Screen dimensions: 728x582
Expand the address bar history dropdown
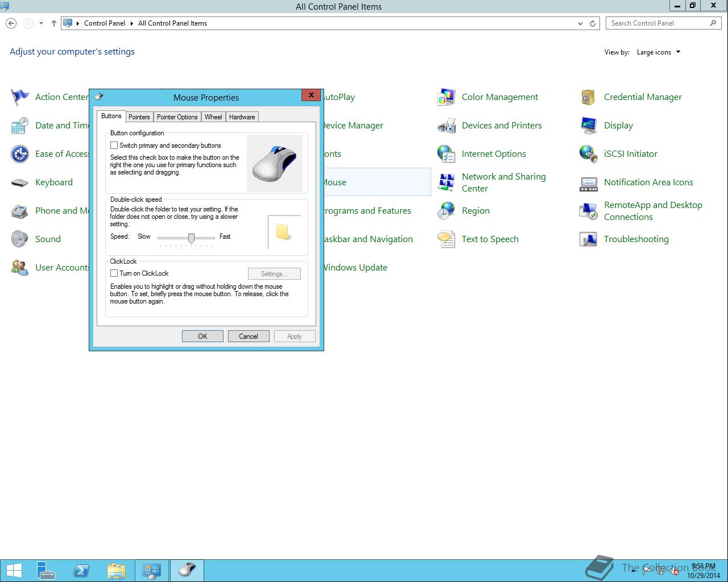click(580, 23)
